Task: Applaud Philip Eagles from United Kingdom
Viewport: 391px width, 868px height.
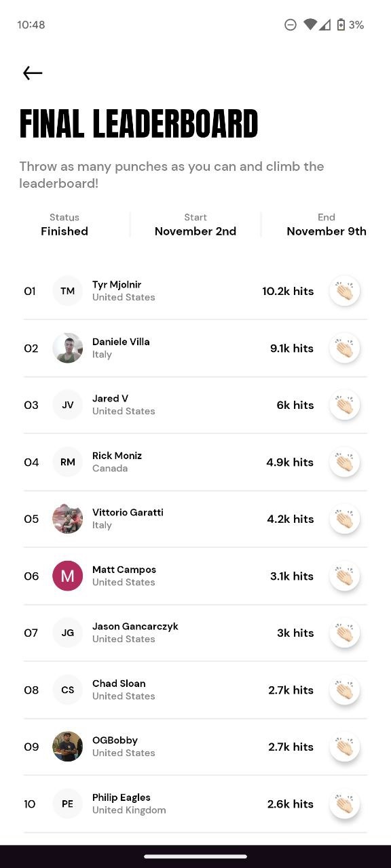Action: click(344, 804)
